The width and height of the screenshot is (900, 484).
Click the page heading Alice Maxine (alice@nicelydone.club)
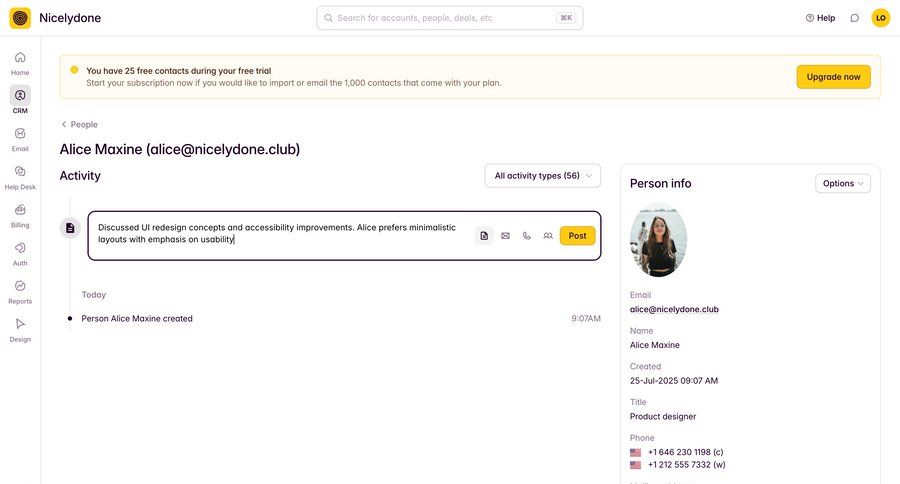click(x=180, y=149)
